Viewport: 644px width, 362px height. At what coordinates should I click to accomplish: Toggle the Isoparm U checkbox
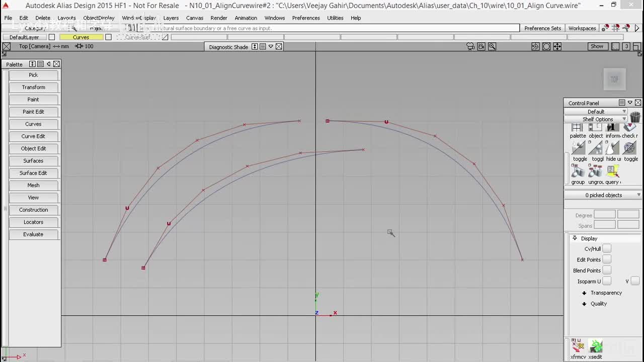pyautogui.click(x=607, y=281)
